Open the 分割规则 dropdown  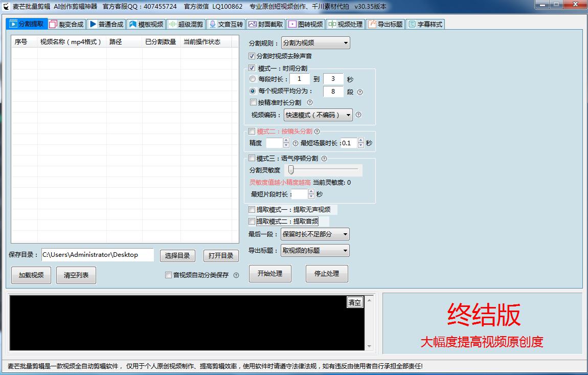coord(315,42)
